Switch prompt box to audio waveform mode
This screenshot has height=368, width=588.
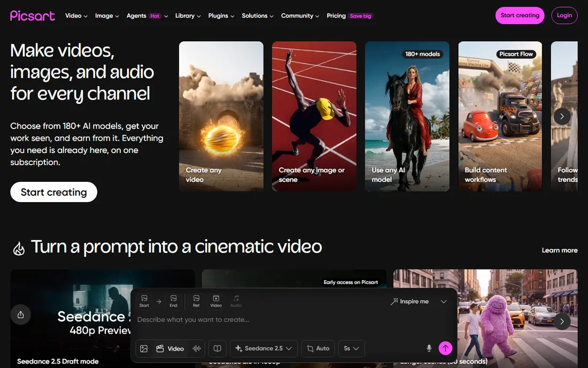tap(197, 349)
